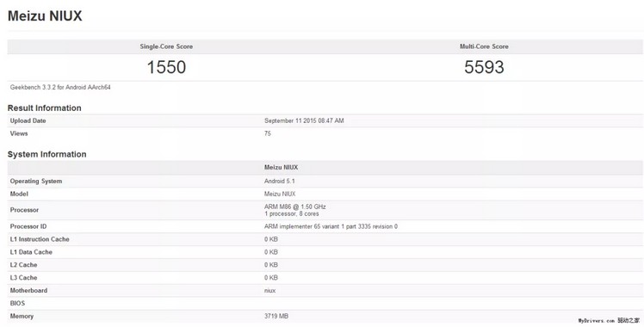
Task: Click the System Information heading
Action: coord(46,154)
